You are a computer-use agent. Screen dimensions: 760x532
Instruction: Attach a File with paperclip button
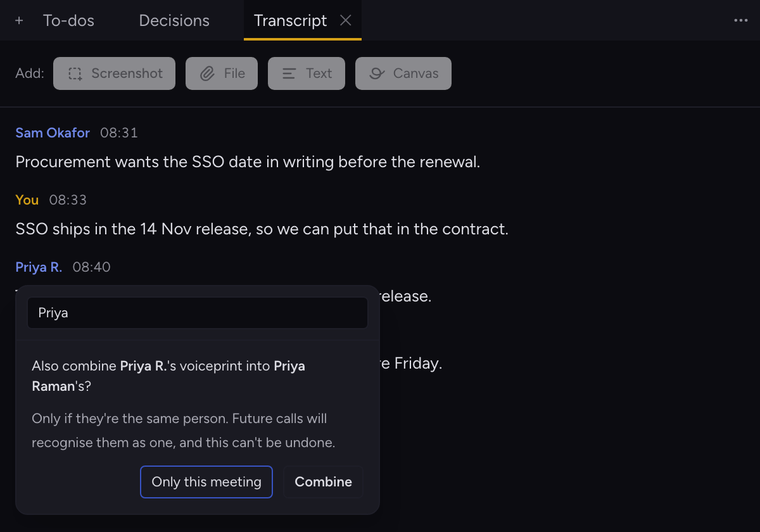click(222, 73)
